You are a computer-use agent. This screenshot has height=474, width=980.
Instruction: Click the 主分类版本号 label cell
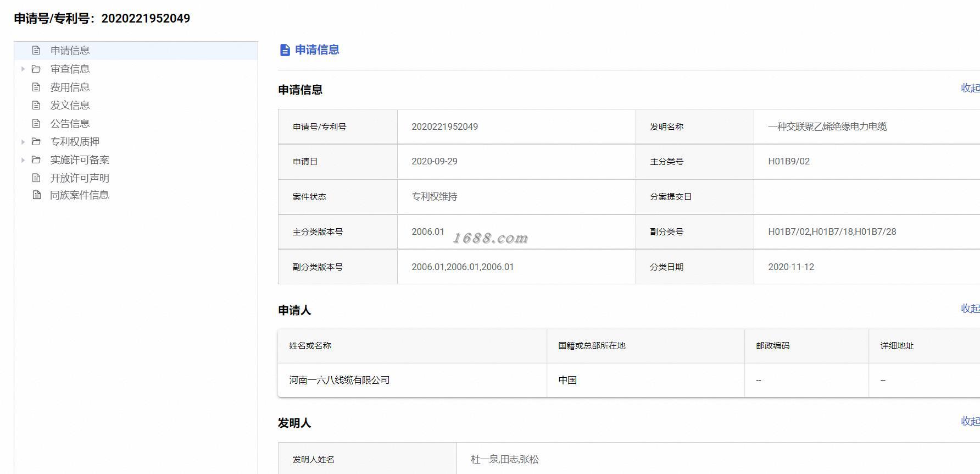(x=338, y=232)
